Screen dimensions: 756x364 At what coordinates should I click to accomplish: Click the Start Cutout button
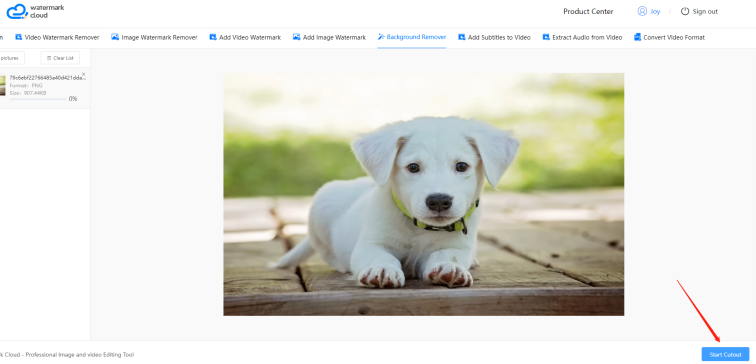[725, 354]
